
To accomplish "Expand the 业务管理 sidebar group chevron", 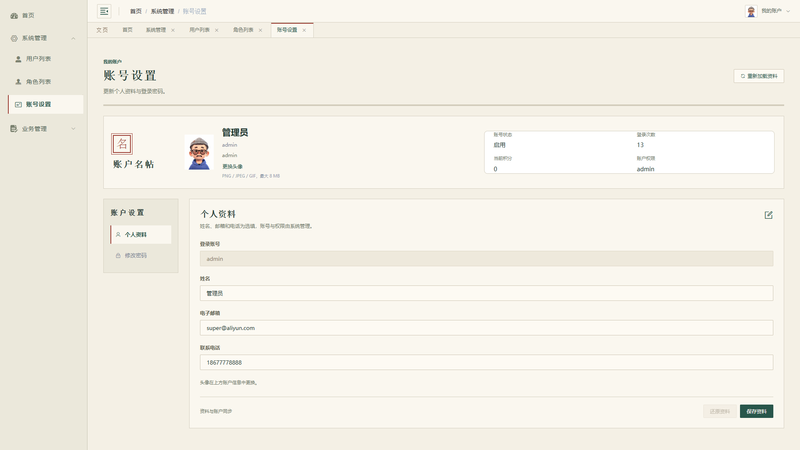I will [x=73, y=129].
